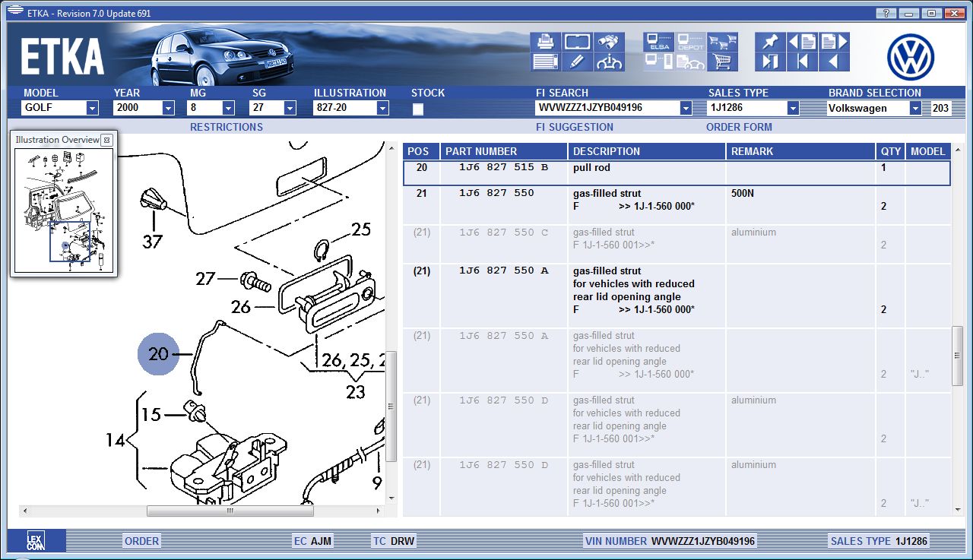Jump to first with skip-back icon
The width and height of the screenshot is (973, 560).
pos(802,62)
